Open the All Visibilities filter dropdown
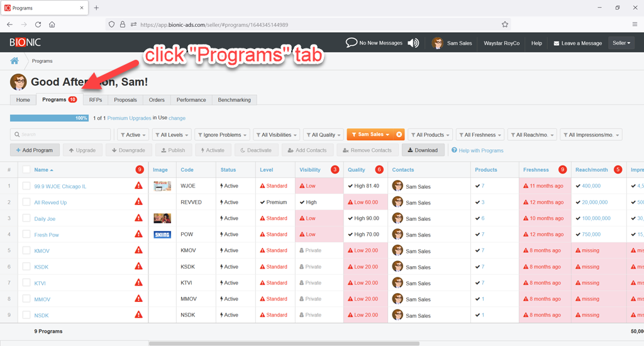The width and height of the screenshot is (644, 346). pyautogui.click(x=277, y=135)
